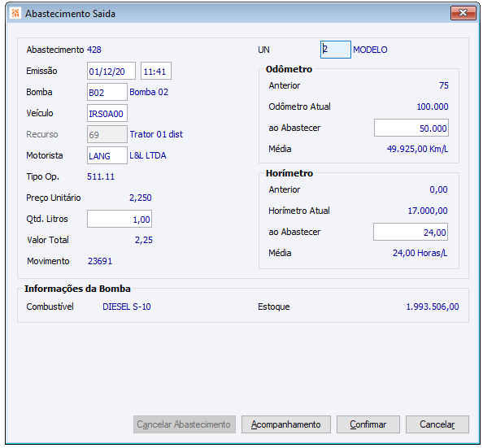Select the Odômetro Atual value 100.000
The image size is (483, 448).
(433, 107)
